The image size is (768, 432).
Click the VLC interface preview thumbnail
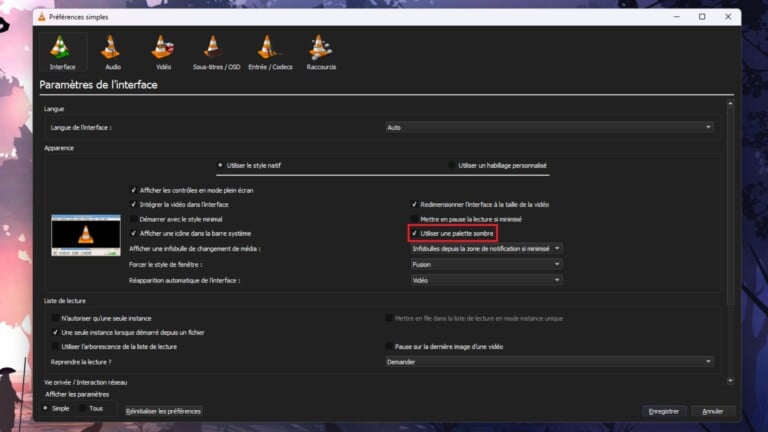tap(86, 235)
